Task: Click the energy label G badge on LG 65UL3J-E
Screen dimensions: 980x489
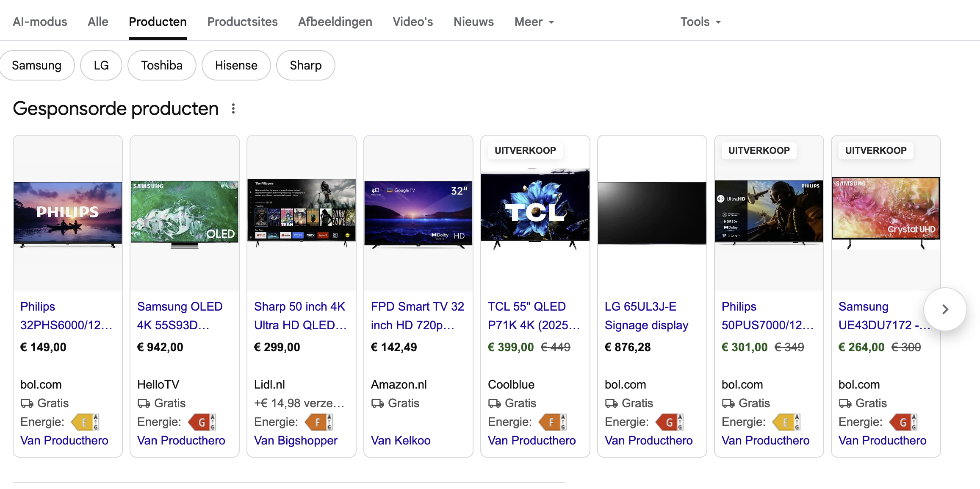Action: pyautogui.click(x=669, y=422)
